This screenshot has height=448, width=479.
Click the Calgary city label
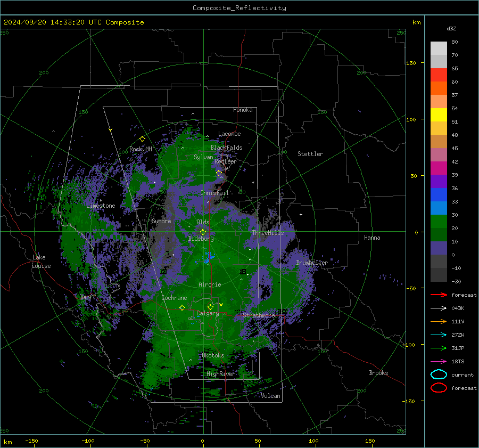[x=208, y=313]
